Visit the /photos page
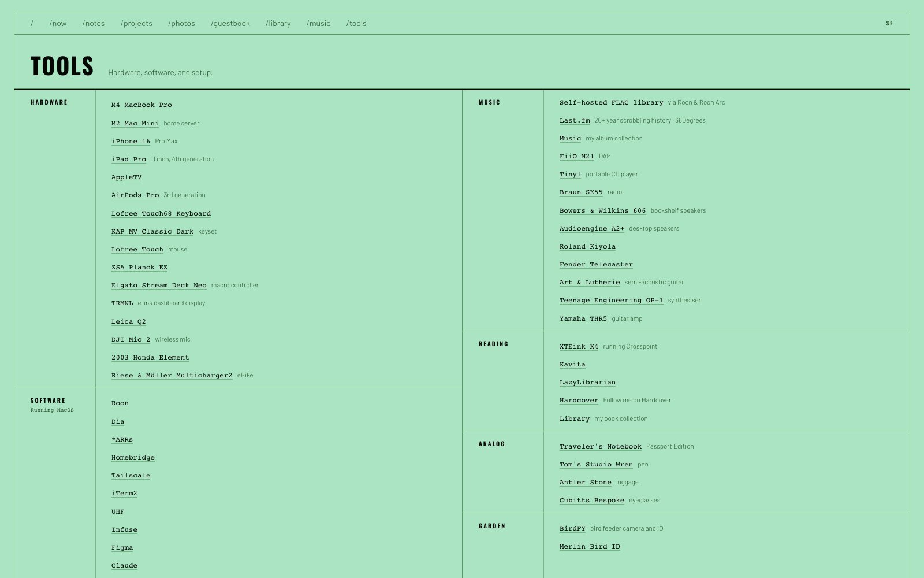Image resolution: width=924 pixels, height=578 pixels. pos(181,24)
